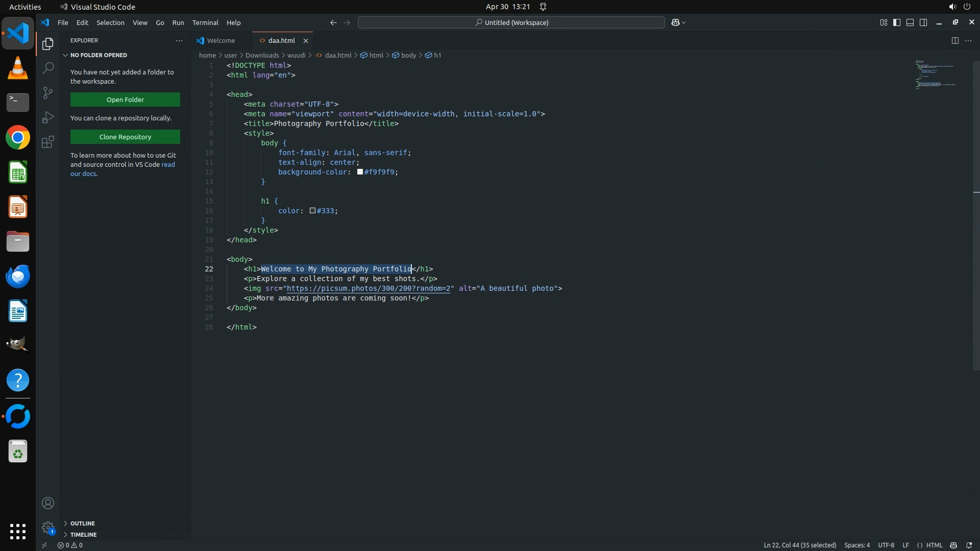Collapse the No Folder Opened section
The height and width of the screenshot is (551, 980).
(x=99, y=55)
